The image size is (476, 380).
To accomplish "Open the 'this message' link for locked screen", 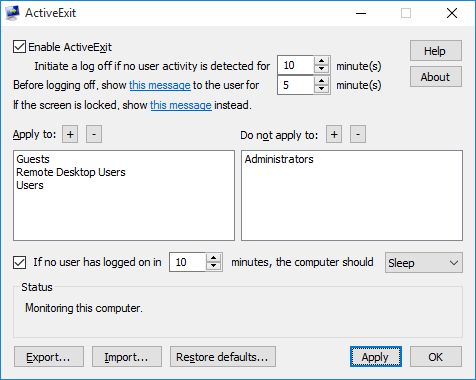I will pyautogui.click(x=181, y=105).
